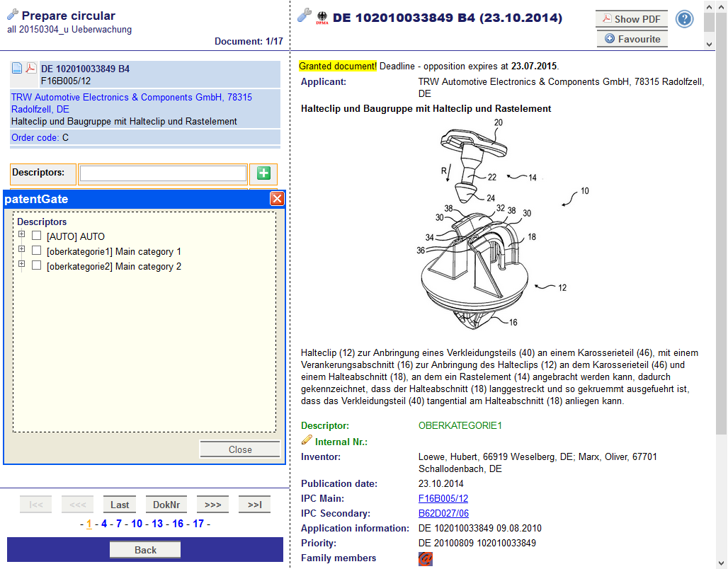Click the <<< previous documents button
This screenshot has height=569, width=728.
[x=77, y=505]
